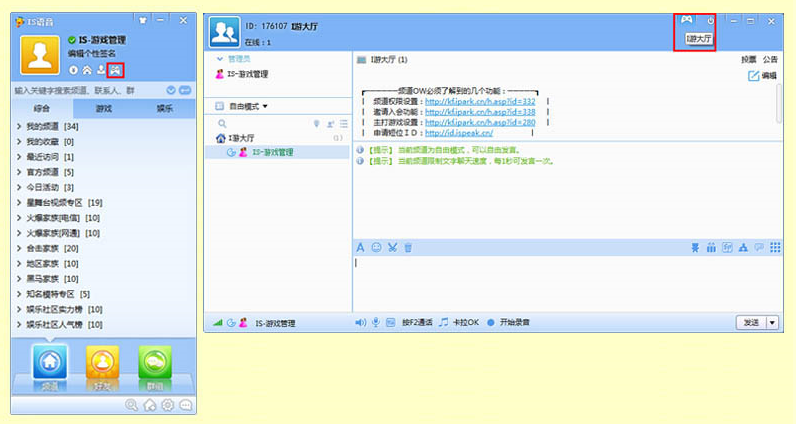Image resolution: width=796 pixels, height=424 pixels.
Task: Click the scissors screenshot icon
Action: [x=392, y=247]
